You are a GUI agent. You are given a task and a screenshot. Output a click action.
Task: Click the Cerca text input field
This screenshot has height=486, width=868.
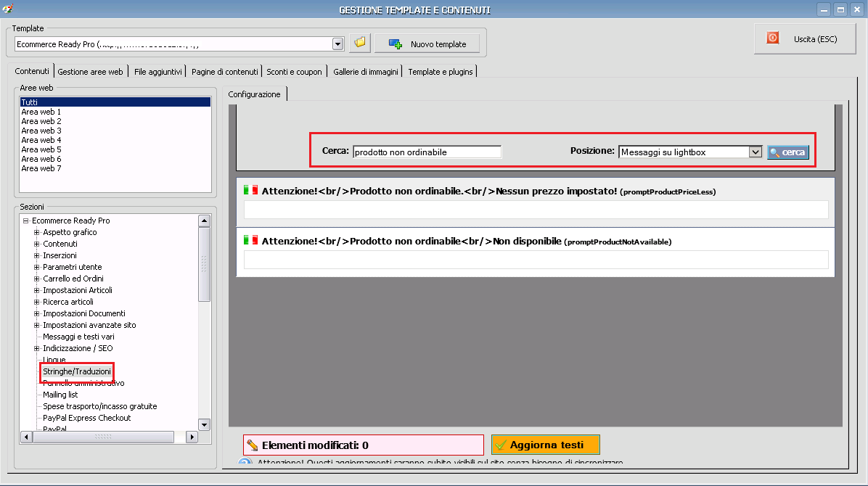[427, 152]
